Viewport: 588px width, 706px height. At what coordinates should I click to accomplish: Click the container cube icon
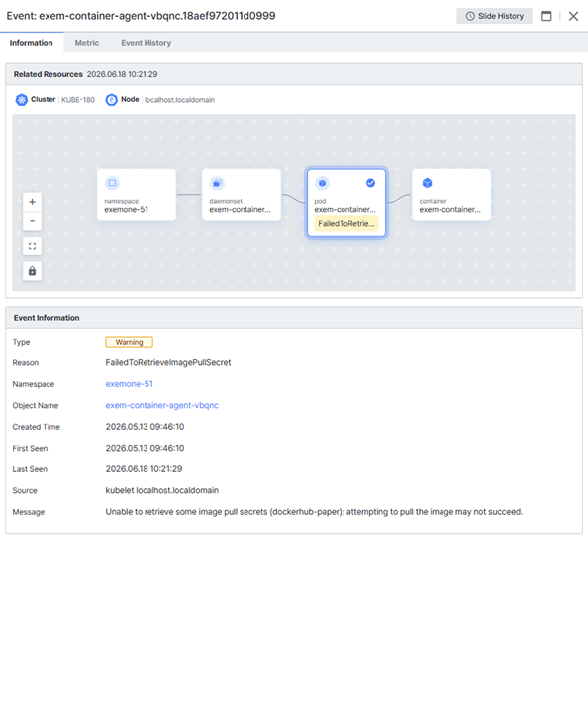[x=428, y=183]
